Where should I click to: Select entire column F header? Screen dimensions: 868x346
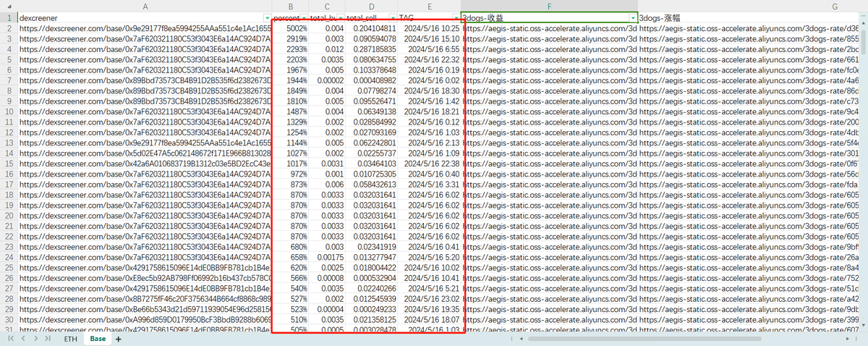tap(550, 6)
